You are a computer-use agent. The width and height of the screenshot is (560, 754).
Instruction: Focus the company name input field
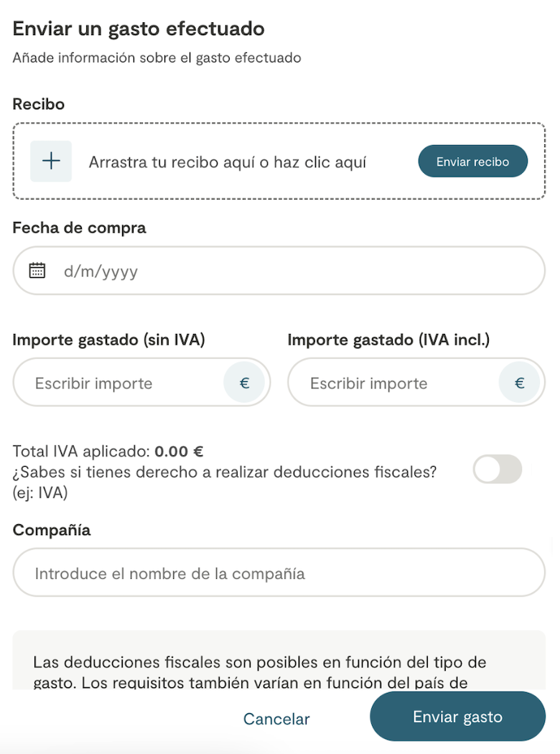click(279, 574)
